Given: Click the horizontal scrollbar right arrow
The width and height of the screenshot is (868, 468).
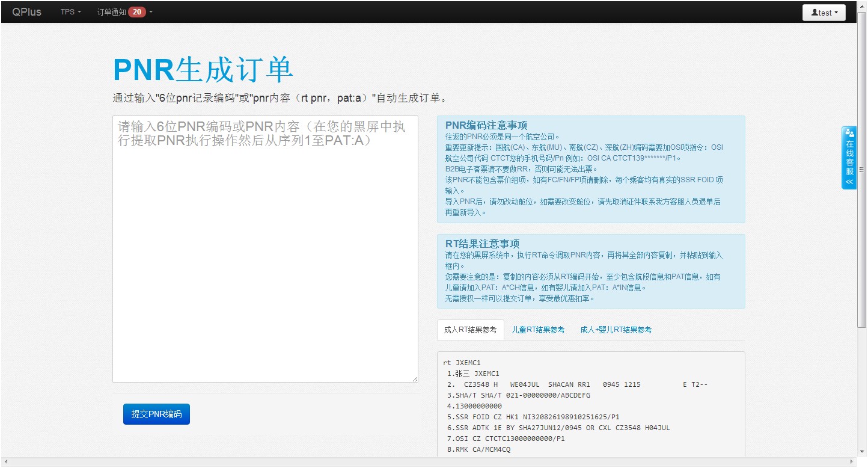Looking at the screenshot, I should (852, 462).
